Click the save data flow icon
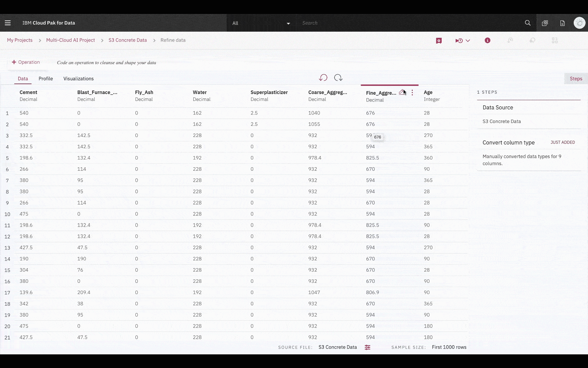The height and width of the screenshot is (368, 588). (x=439, y=41)
